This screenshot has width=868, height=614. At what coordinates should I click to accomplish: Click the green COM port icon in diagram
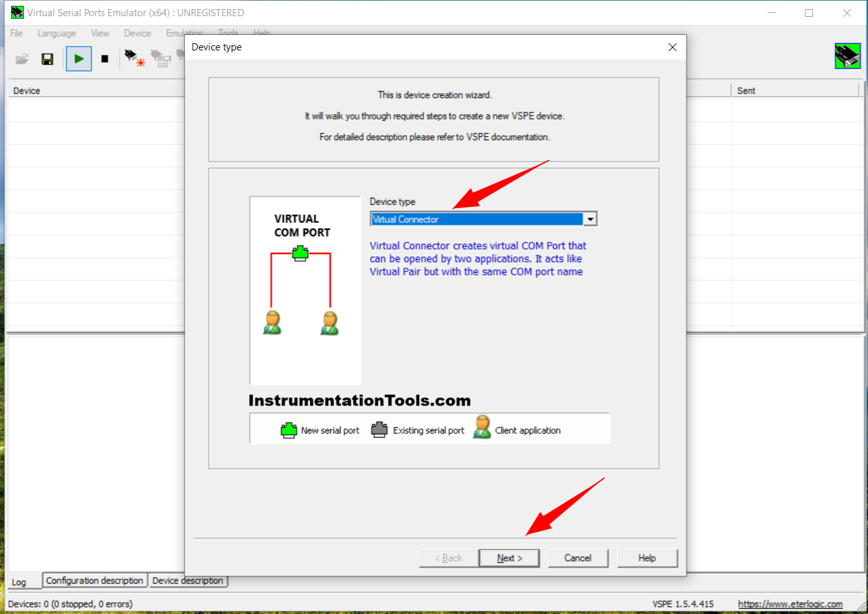pos(300,252)
